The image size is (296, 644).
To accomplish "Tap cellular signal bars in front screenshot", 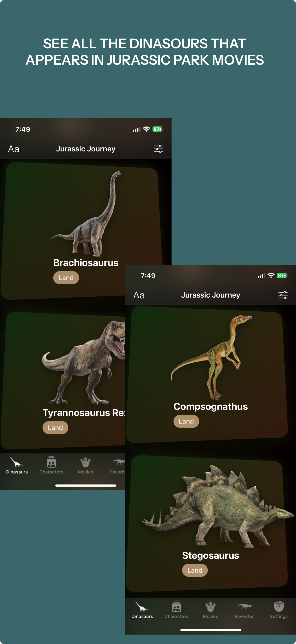I will pos(261,276).
